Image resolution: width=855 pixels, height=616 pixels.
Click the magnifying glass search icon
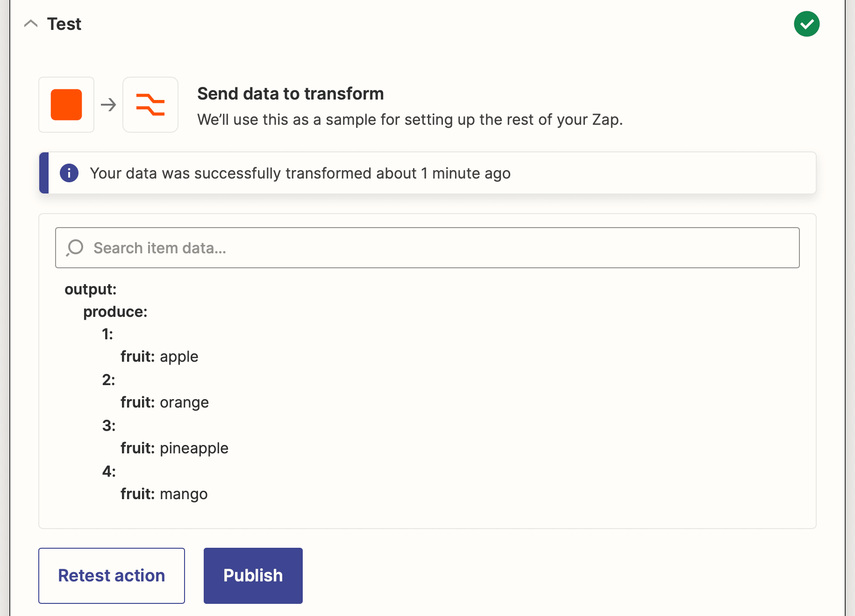click(75, 248)
